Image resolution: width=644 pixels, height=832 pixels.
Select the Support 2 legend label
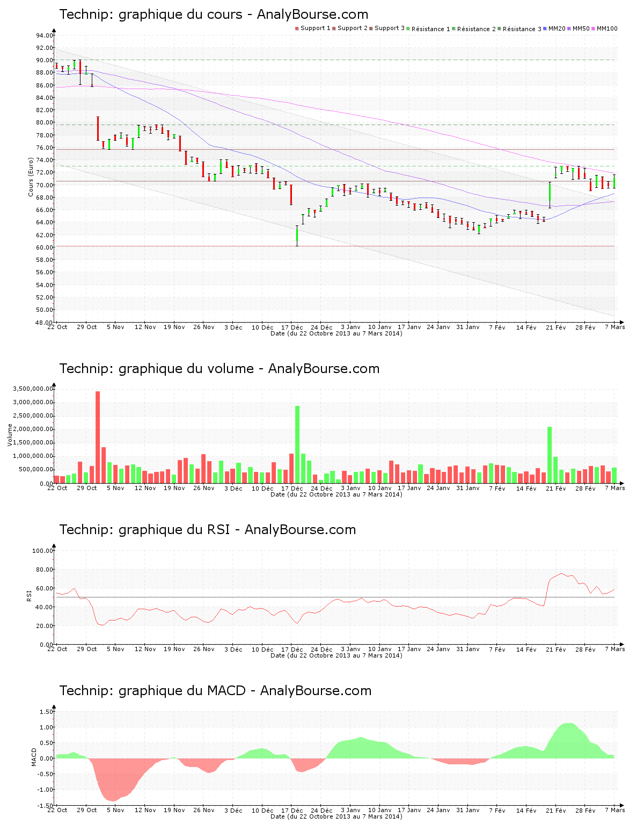point(353,28)
